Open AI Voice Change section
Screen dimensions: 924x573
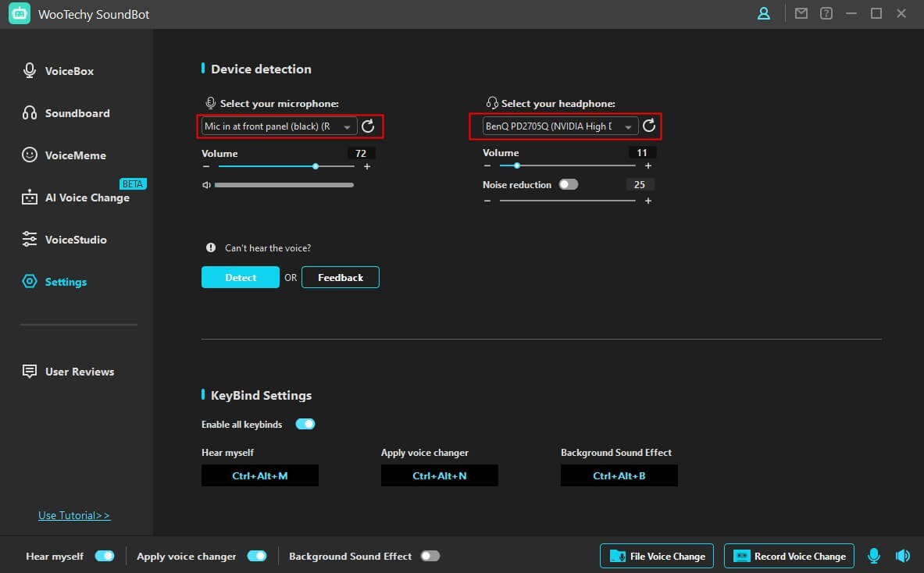pyautogui.click(x=87, y=198)
